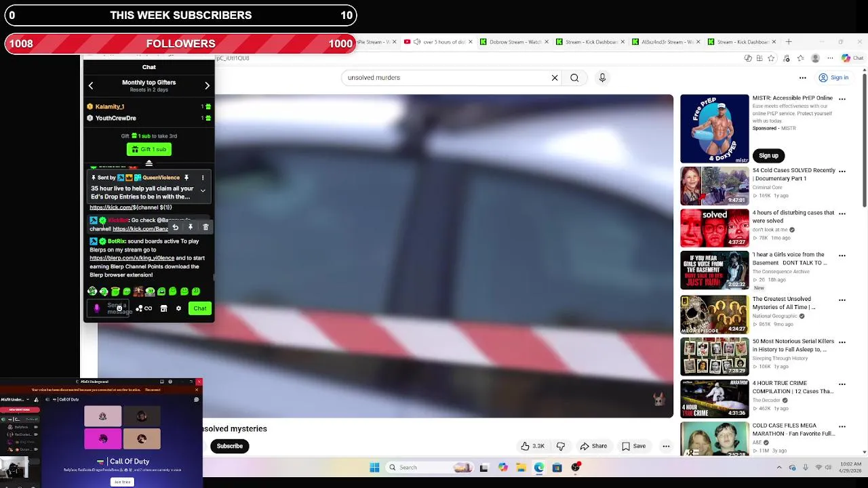The height and width of the screenshot is (488, 868).
Task: Dislike the video with thumbs down
Action: coord(561,446)
